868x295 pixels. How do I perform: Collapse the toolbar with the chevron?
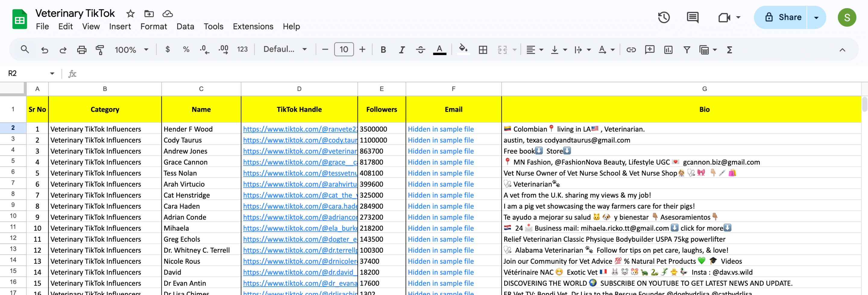842,50
